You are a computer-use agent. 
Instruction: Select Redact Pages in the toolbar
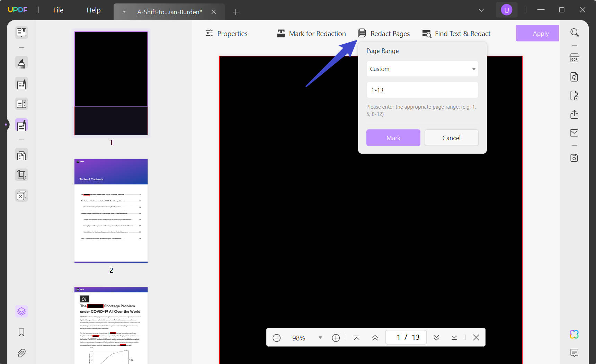(x=384, y=33)
